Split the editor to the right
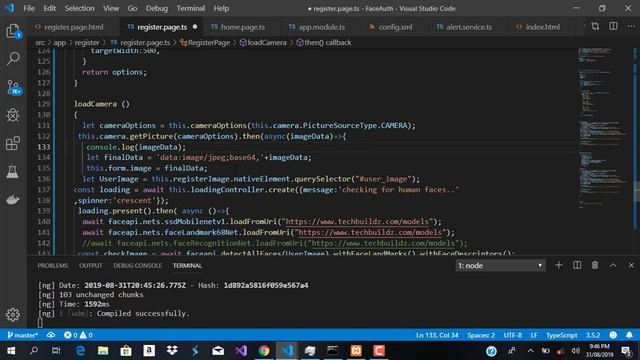 tap(613, 27)
